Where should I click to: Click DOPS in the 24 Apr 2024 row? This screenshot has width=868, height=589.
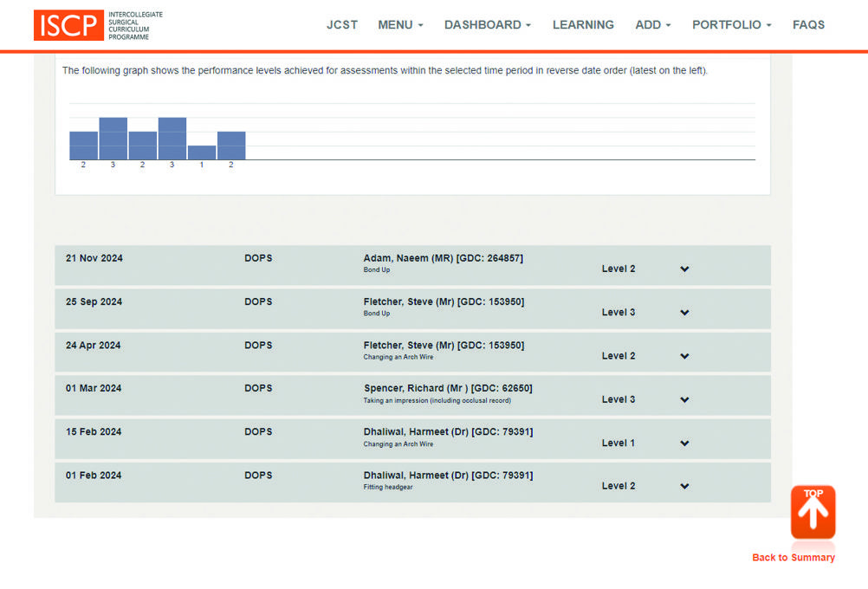click(258, 346)
